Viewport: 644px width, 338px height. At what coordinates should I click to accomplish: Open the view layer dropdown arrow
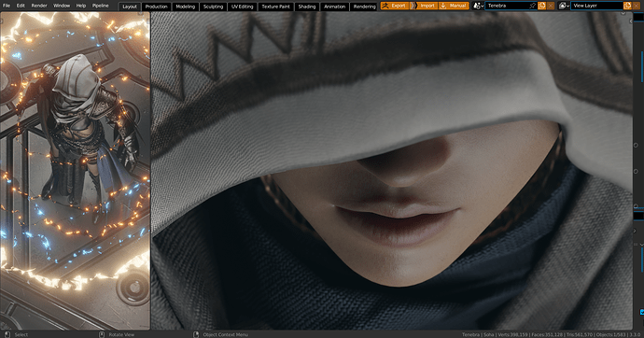(x=568, y=6)
